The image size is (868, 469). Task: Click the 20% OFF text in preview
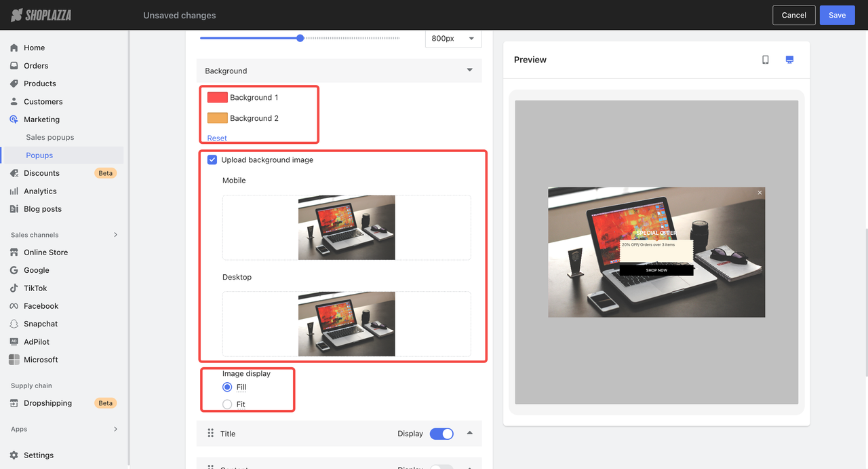coord(648,244)
